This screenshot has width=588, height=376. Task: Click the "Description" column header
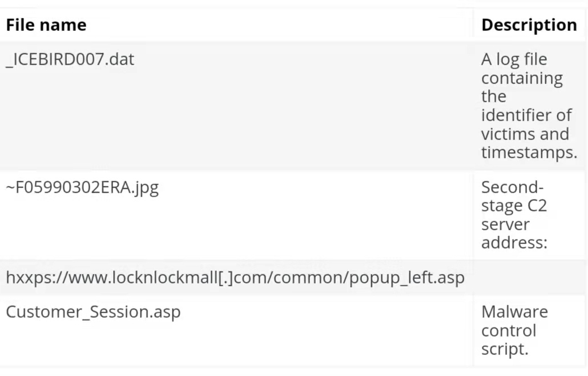(529, 25)
